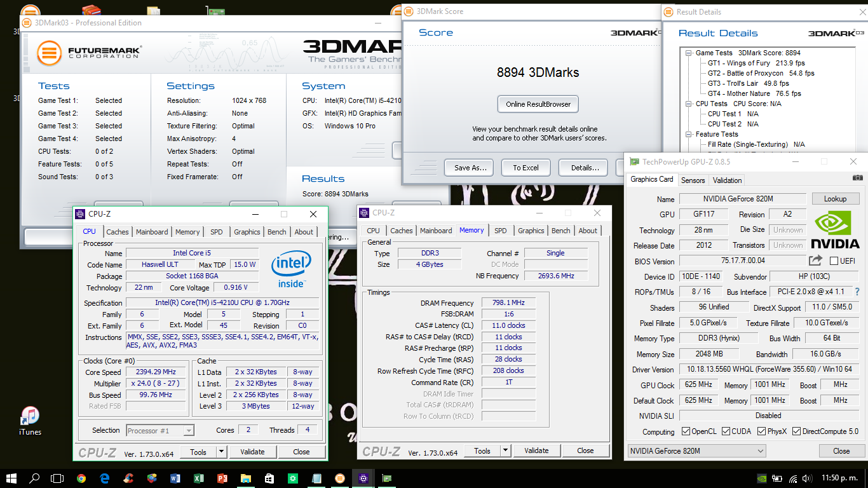
Task: Open taskbar search magnifier
Action: 34,478
